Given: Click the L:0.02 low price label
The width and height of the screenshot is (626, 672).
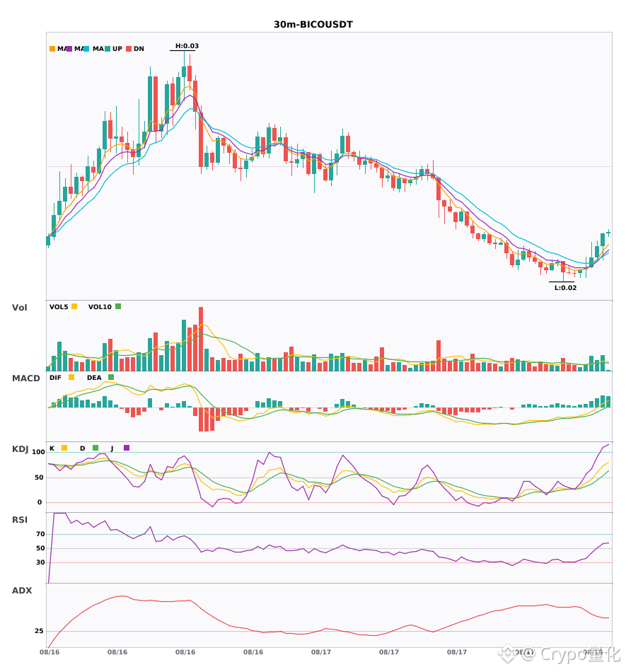Looking at the screenshot, I should [566, 288].
